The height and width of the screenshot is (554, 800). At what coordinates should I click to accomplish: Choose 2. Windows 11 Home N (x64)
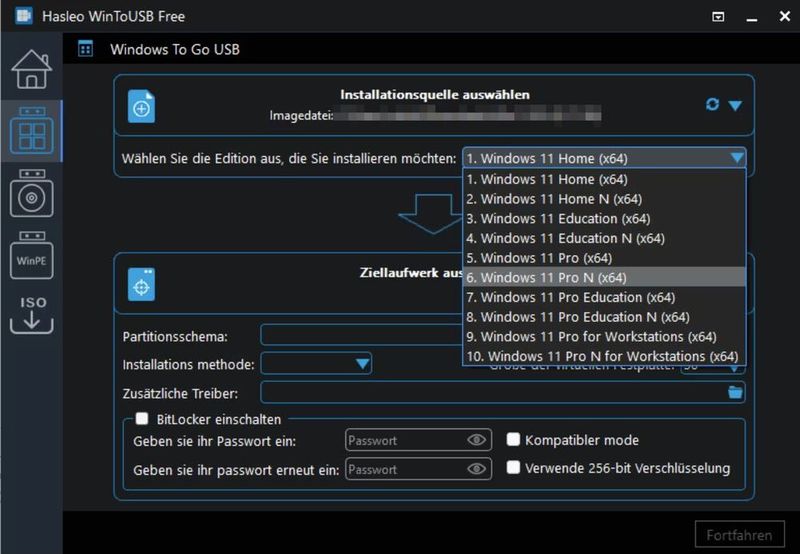(x=604, y=199)
